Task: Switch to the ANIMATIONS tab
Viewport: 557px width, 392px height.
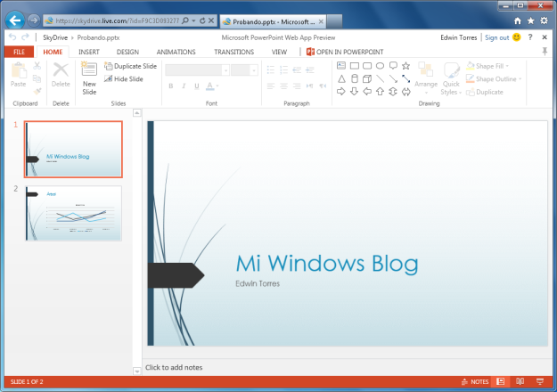Action: pos(176,52)
